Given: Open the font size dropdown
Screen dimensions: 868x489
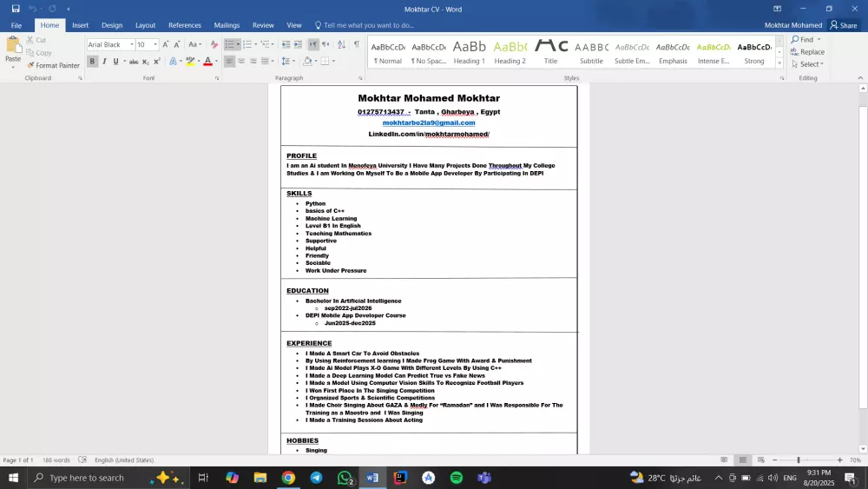Looking at the screenshot, I should point(155,44).
